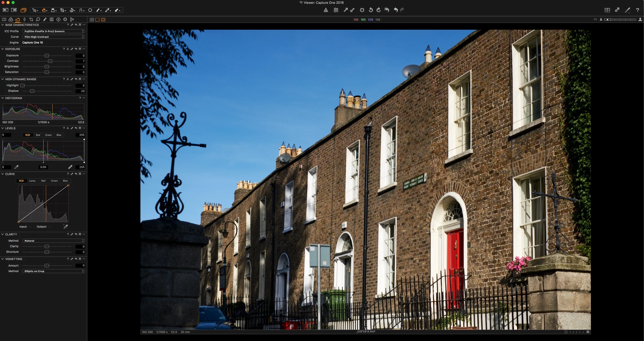Pick shadow point with Levels eyedropper

[x=16, y=167]
